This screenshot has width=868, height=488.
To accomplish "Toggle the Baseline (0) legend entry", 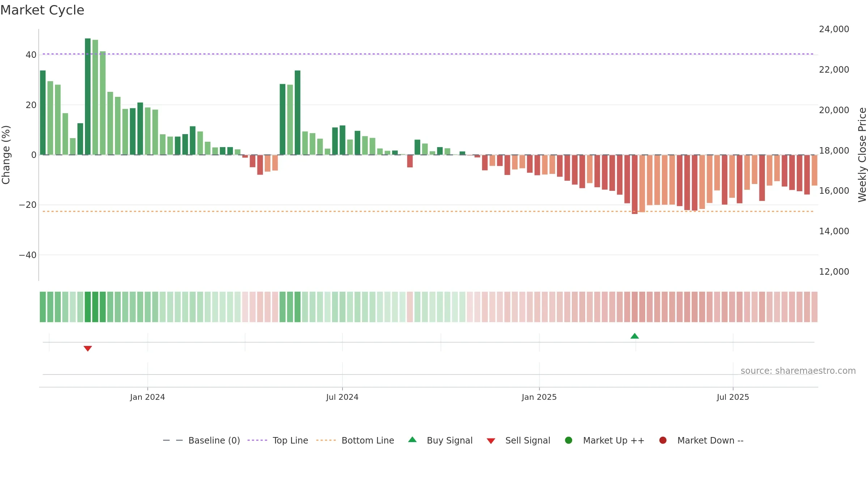I will point(201,440).
